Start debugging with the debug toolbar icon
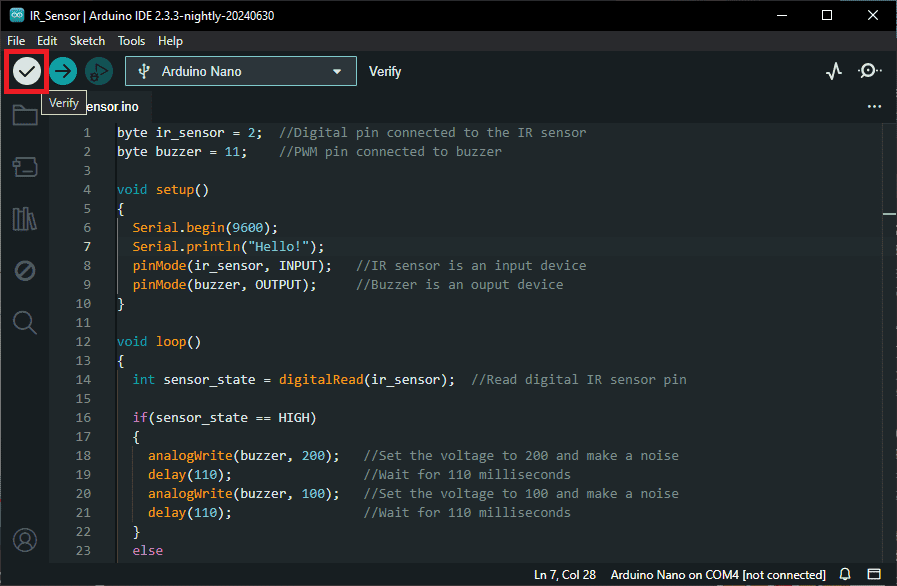Screen dimensions: 897x586 (98, 71)
